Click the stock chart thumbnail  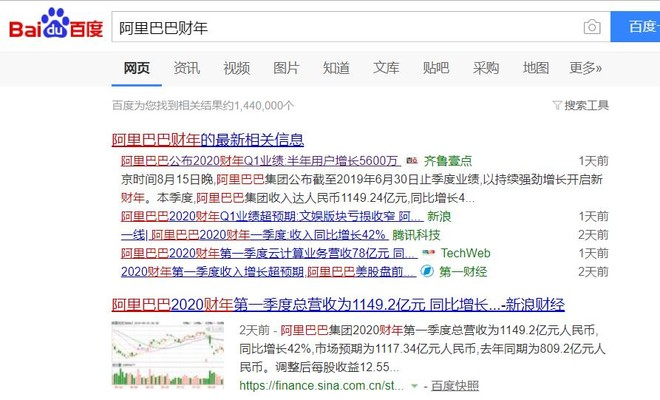[x=168, y=355]
